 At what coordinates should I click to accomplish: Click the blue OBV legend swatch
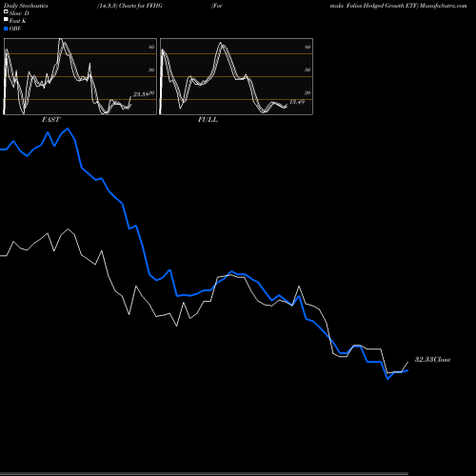[6, 29]
